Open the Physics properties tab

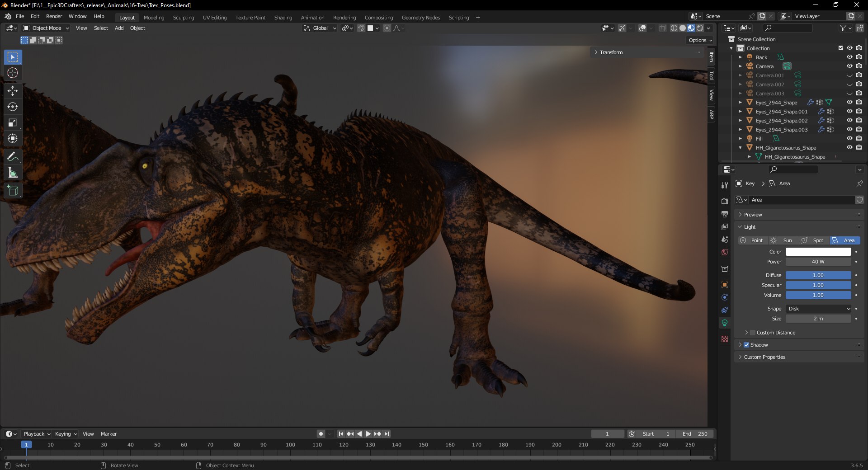click(725, 297)
